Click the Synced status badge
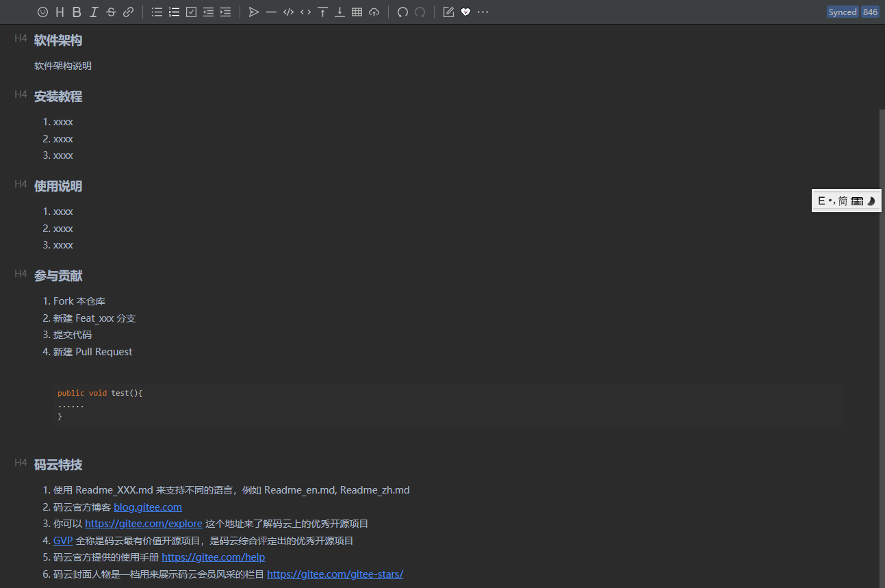885x588 pixels. click(x=842, y=12)
